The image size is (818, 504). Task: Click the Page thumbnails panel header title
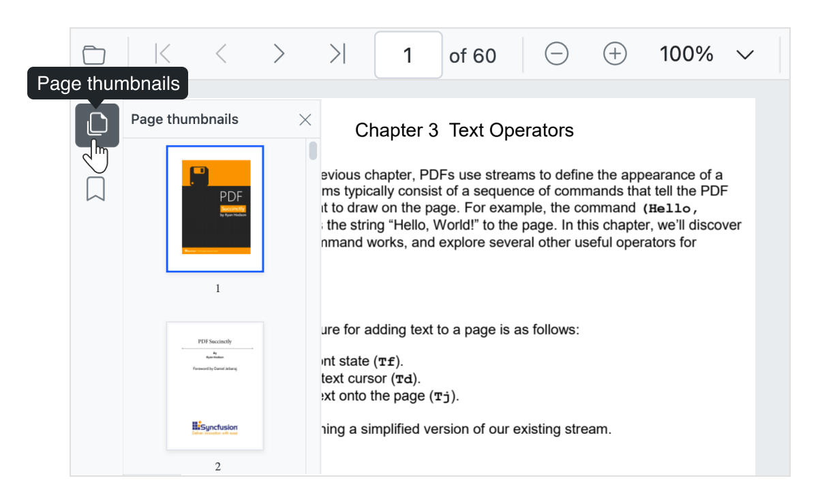tap(185, 119)
